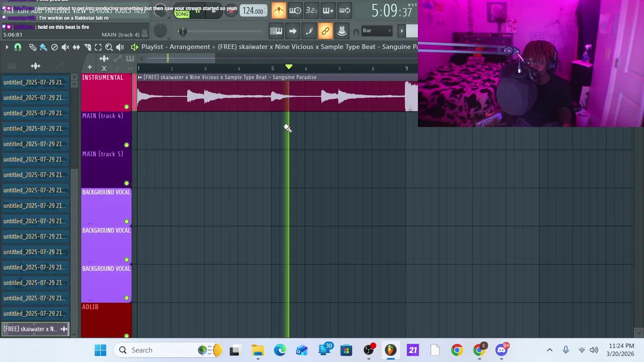The image size is (644, 362).
Task: Enable the magnet snap icon in playlist toolbar
Action: click(18, 47)
